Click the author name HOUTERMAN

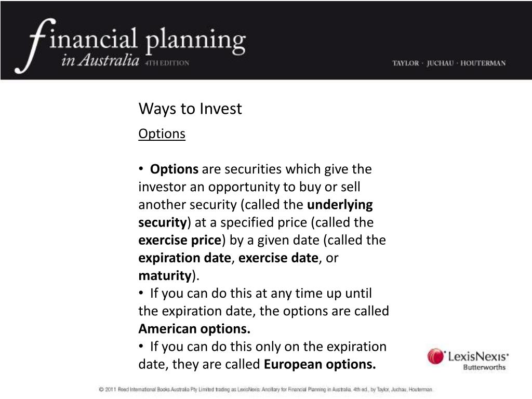[x=483, y=63]
